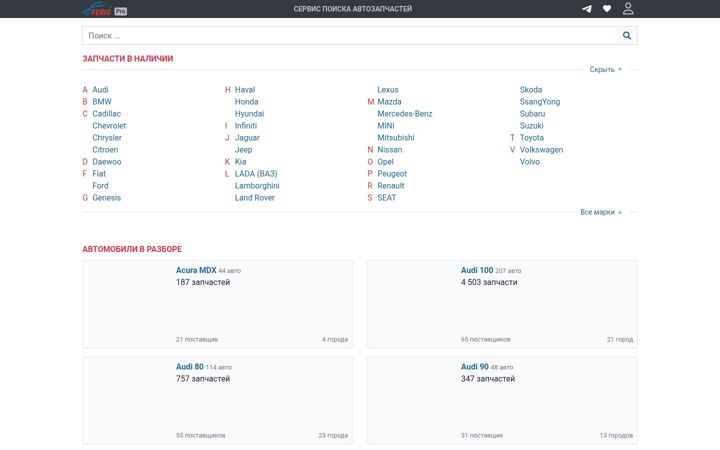Click 347 запчастей on Audi 90 card
Image resolution: width=720 pixels, height=450 pixels.
click(488, 379)
